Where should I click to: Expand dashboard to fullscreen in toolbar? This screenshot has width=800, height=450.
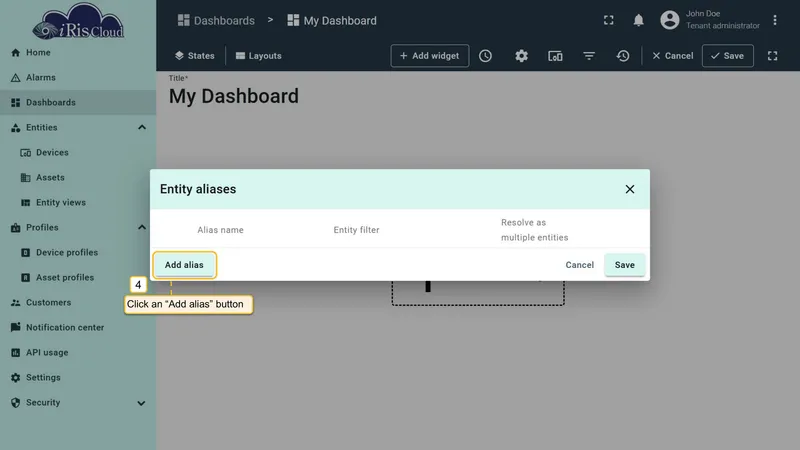(x=772, y=56)
